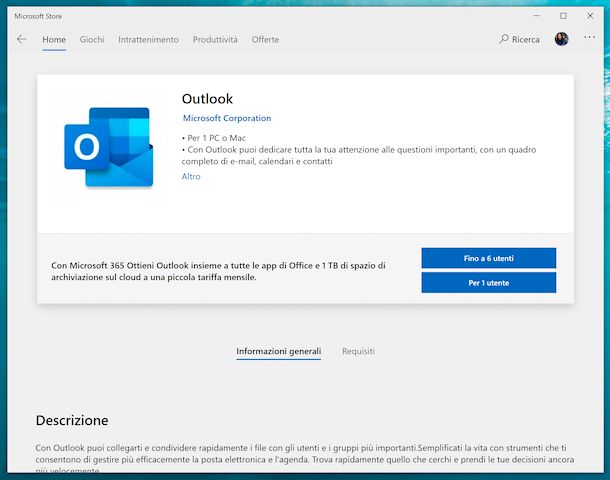This screenshot has width=610, height=480.
Task: Open the Microsoft Corporation publisher link
Action: (x=227, y=118)
